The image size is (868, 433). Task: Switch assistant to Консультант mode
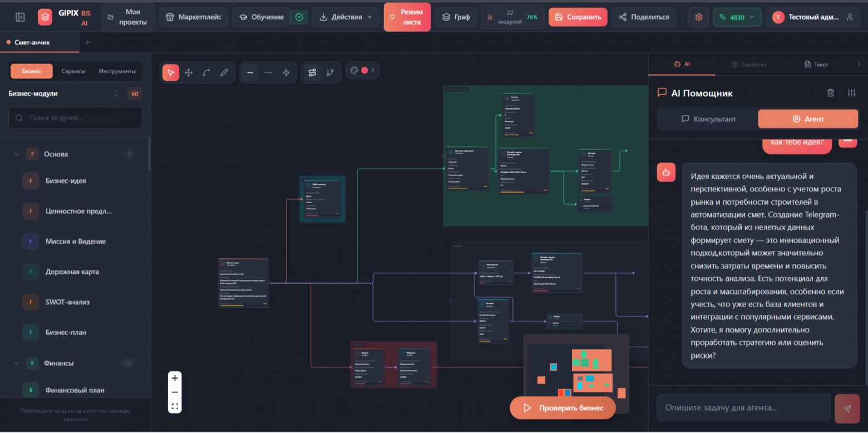(708, 119)
